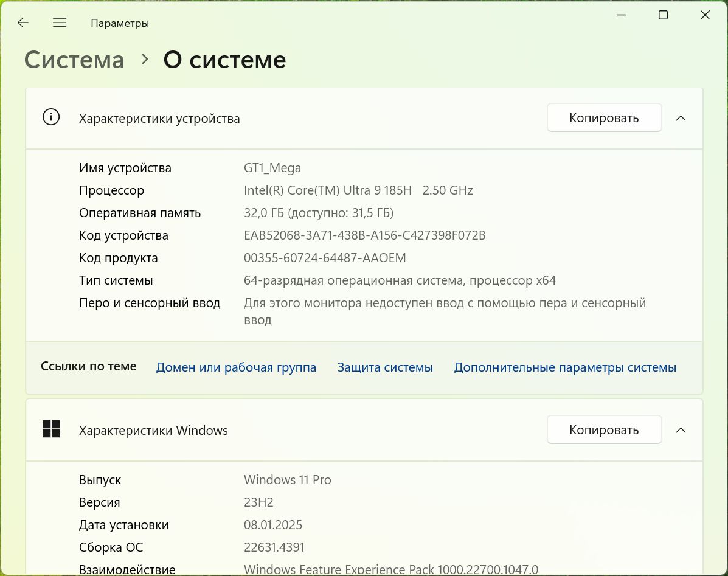Copy device specifications with Копировать

click(x=604, y=118)
